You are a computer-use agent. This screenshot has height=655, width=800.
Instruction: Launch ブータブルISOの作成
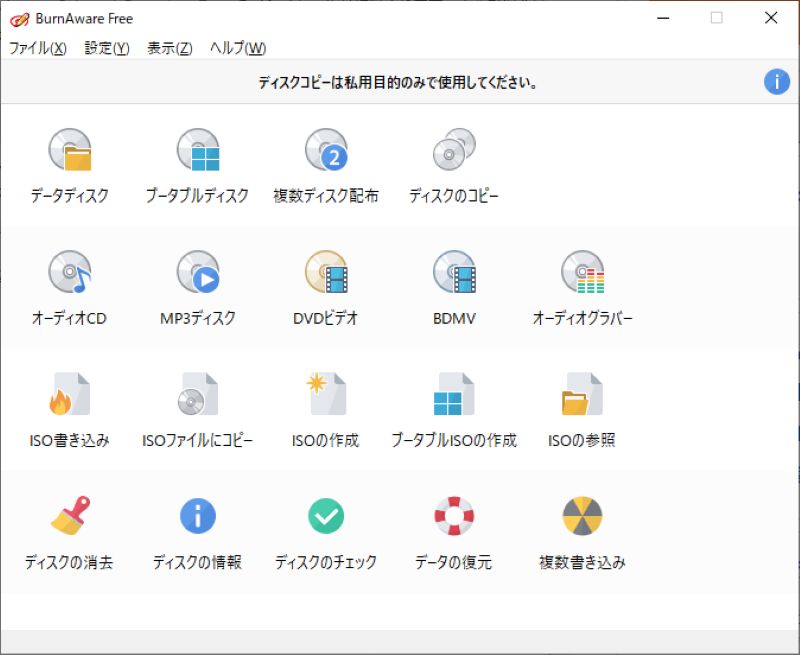pos(451,398)
